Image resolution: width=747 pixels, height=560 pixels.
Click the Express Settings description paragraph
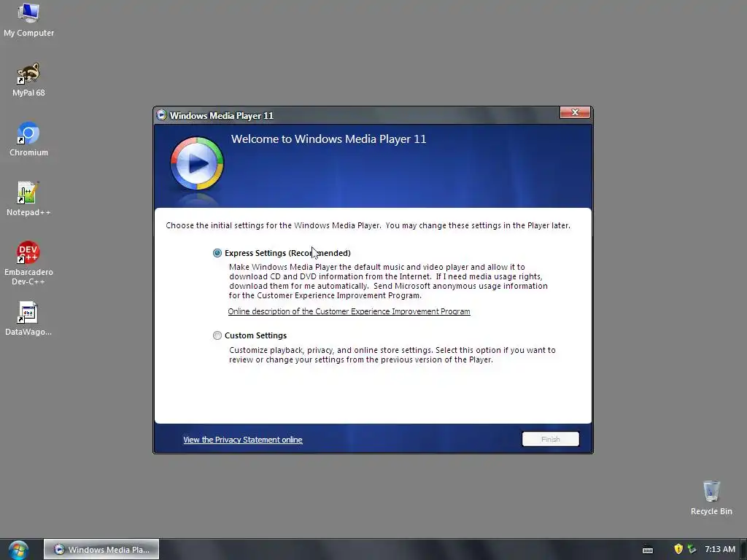[388, 281]
